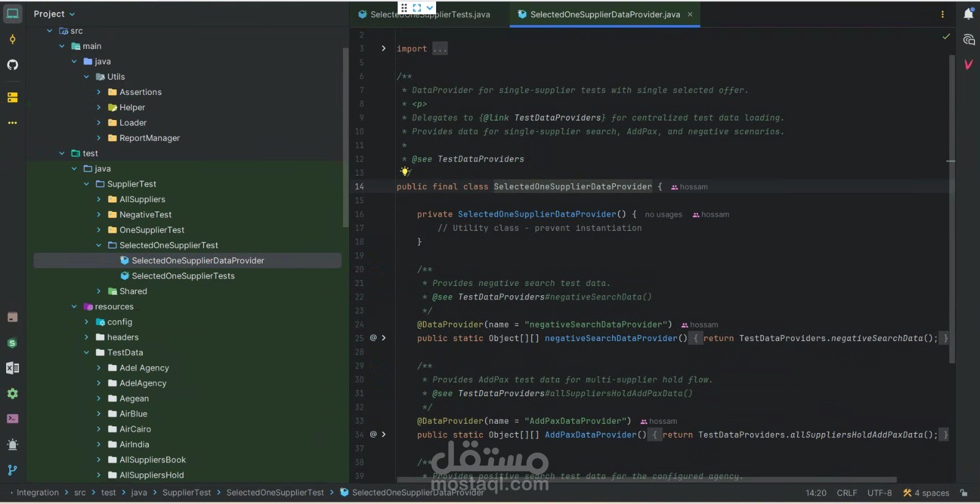980x504 pixels.
Task: Open the Spring tool window icon
Action: tap(13, 343)
